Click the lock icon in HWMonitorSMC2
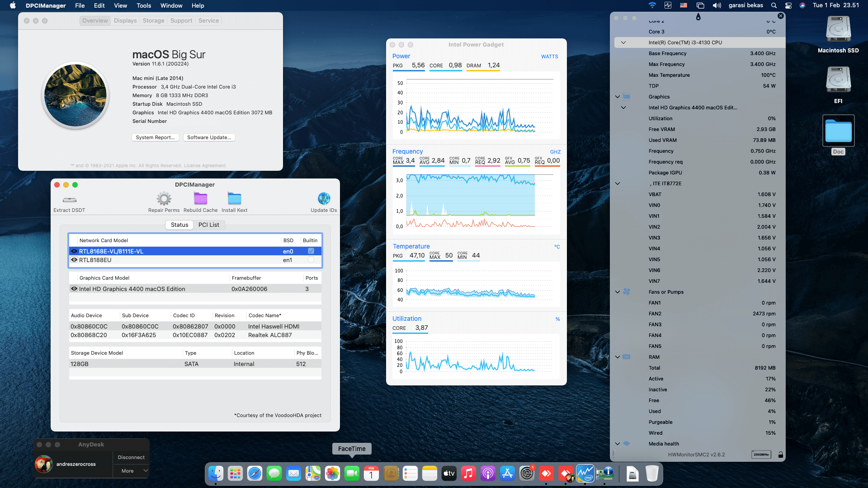Viewport: 868px width, 488px height. point(780,455)
